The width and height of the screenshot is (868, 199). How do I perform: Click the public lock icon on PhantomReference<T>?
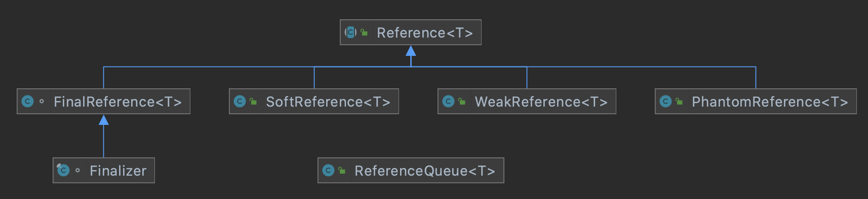point(679,102)
